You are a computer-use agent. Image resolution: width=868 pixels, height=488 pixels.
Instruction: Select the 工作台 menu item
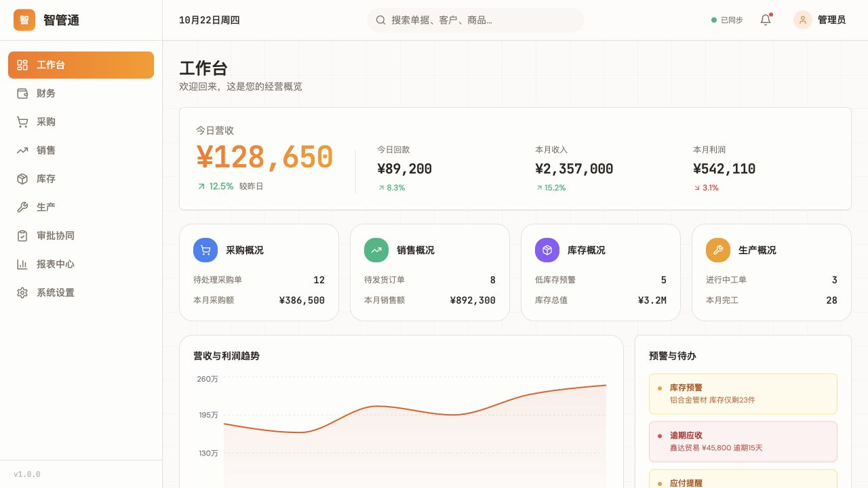81,65
